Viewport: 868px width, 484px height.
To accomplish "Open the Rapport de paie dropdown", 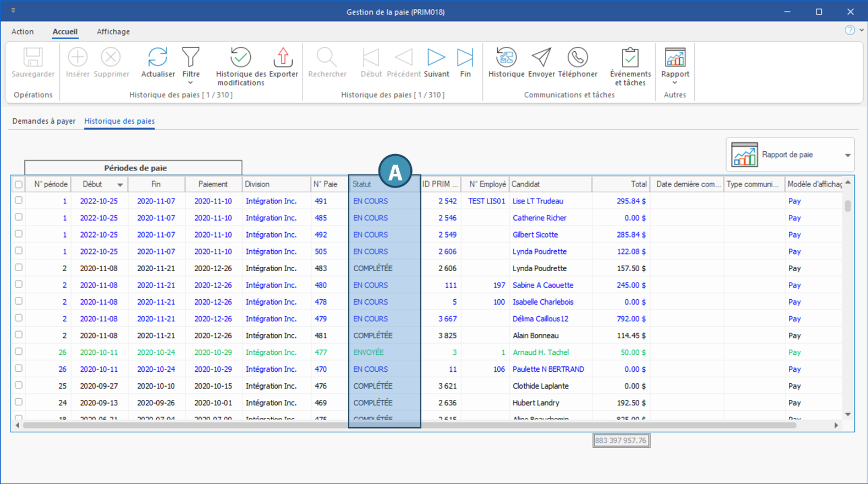I will pos(847,155).
